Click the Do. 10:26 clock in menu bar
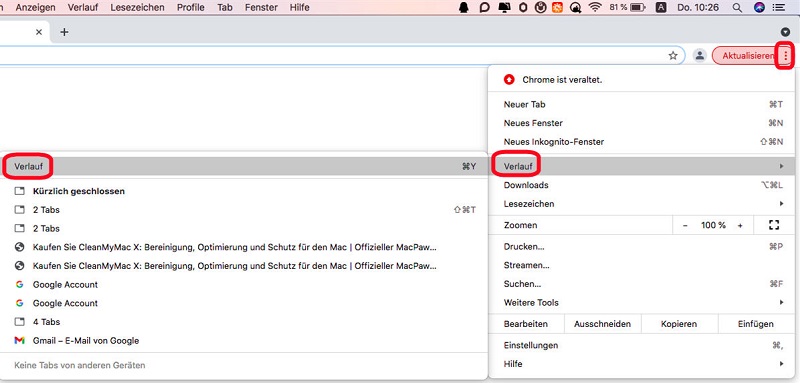The height and width of the screenshot is (383, 800). point(698,8)
